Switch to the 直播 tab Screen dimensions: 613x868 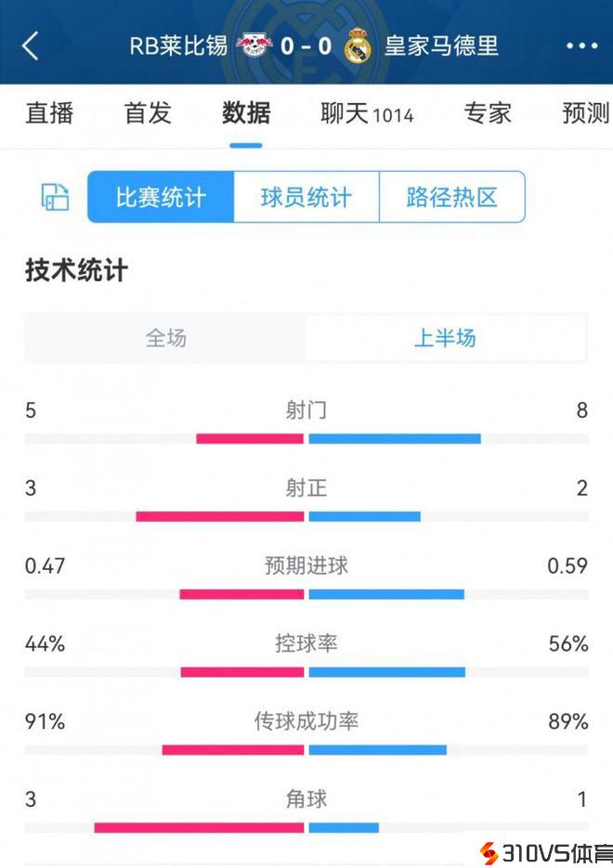pyautogui.click(x=49, y=113)
